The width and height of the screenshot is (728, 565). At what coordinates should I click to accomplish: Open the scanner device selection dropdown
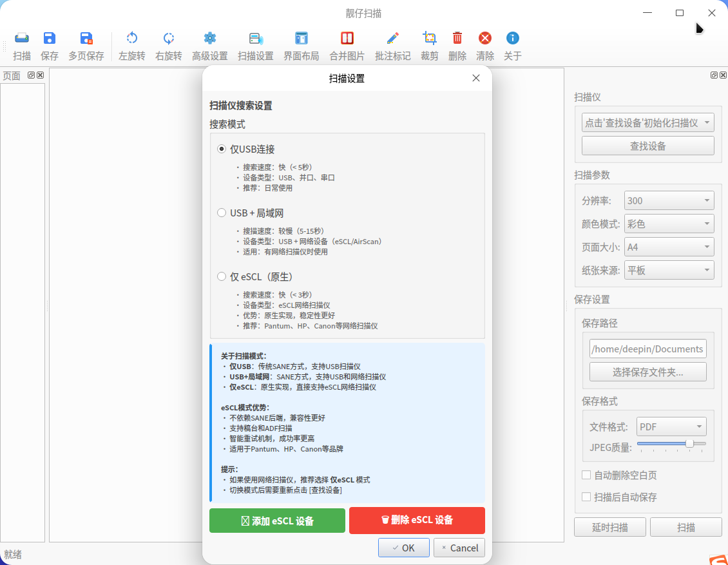(x=647, y=123)
